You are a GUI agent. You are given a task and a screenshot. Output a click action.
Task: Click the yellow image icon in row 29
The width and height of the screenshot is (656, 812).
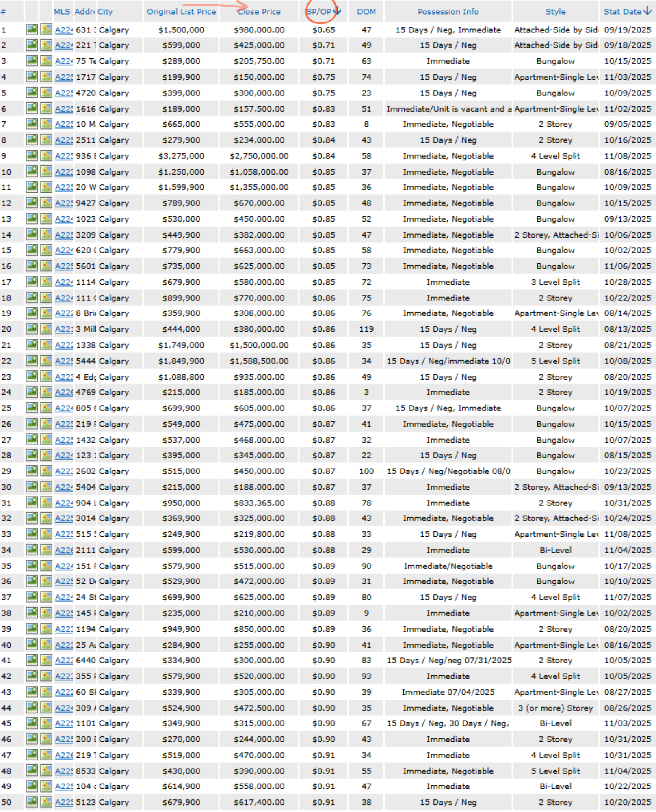pos(46,471)
